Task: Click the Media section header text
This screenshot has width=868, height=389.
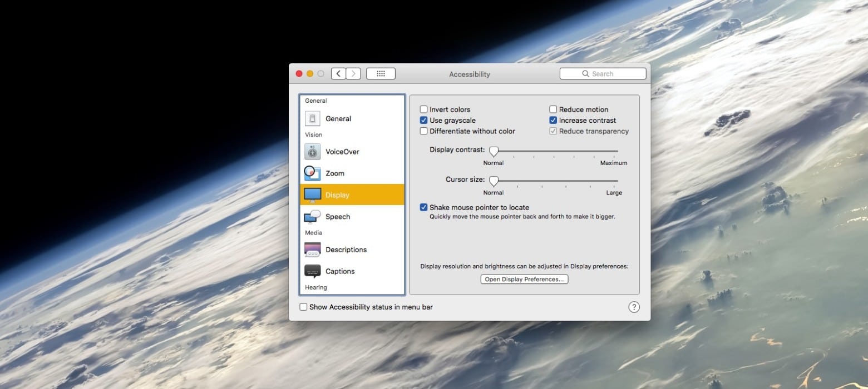Action: click(313, 232)
